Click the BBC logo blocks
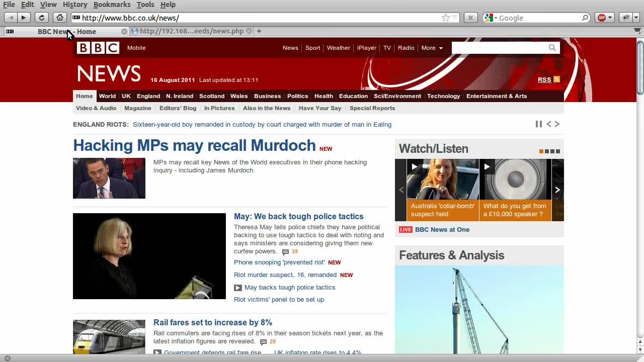644x362 pixels. point(98,48)
